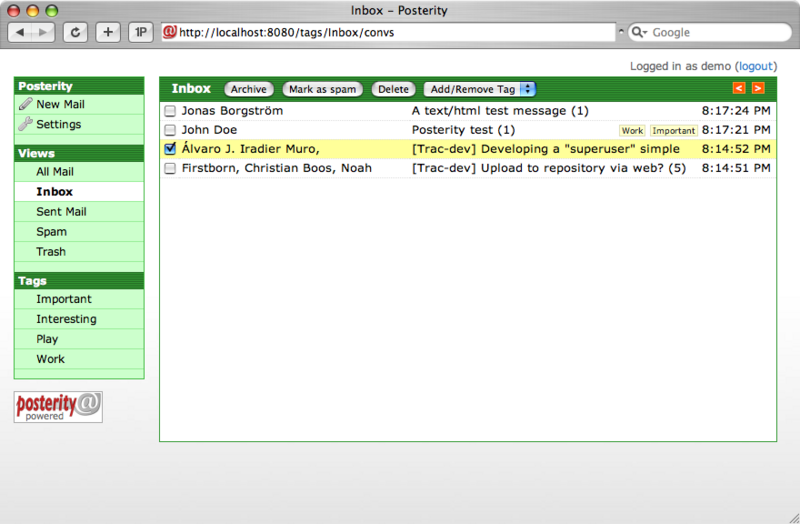Click the sender name John Doe

[209, 130]
